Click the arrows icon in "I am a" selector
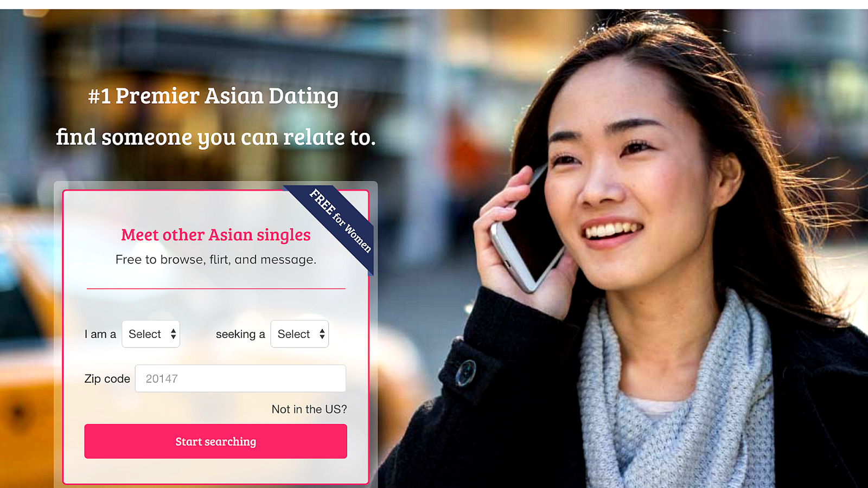The height and width of the screenshot is (488, 868). tap(173, 334)
